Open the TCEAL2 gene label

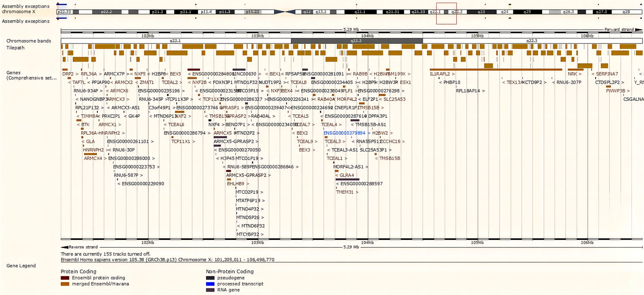click(x=172, y=82)
